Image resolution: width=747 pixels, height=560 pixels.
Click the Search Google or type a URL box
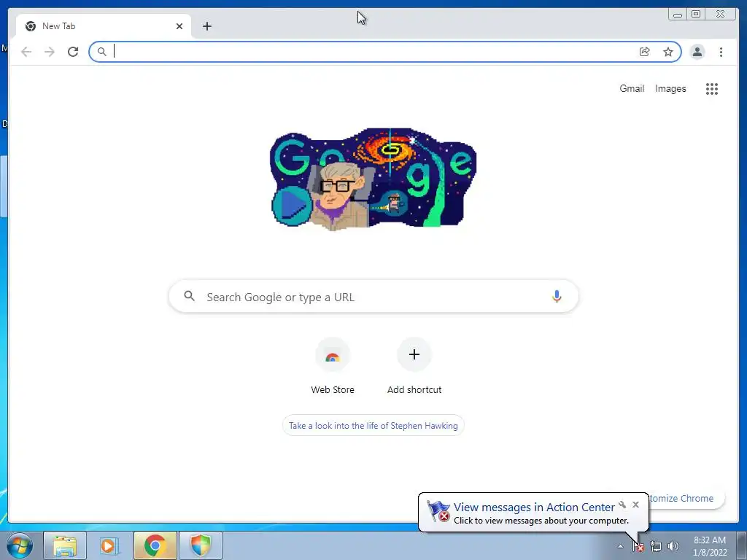373,297
